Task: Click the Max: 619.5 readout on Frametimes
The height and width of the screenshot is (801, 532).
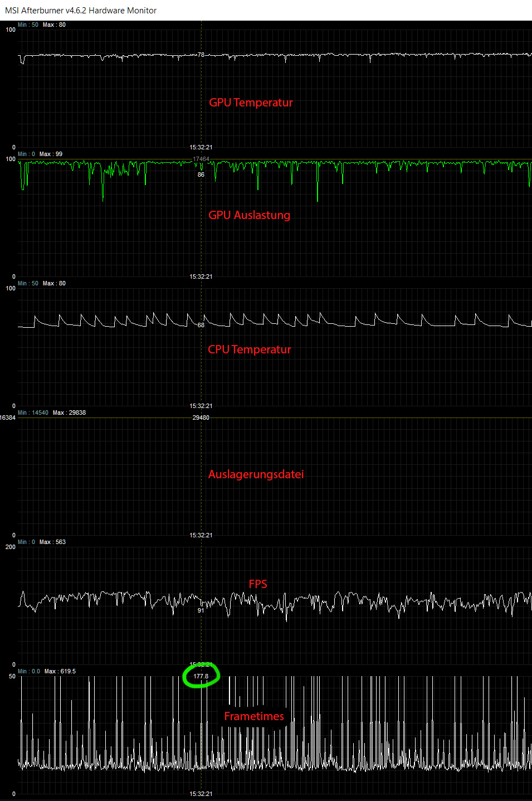Action: [x=61, y=671]
